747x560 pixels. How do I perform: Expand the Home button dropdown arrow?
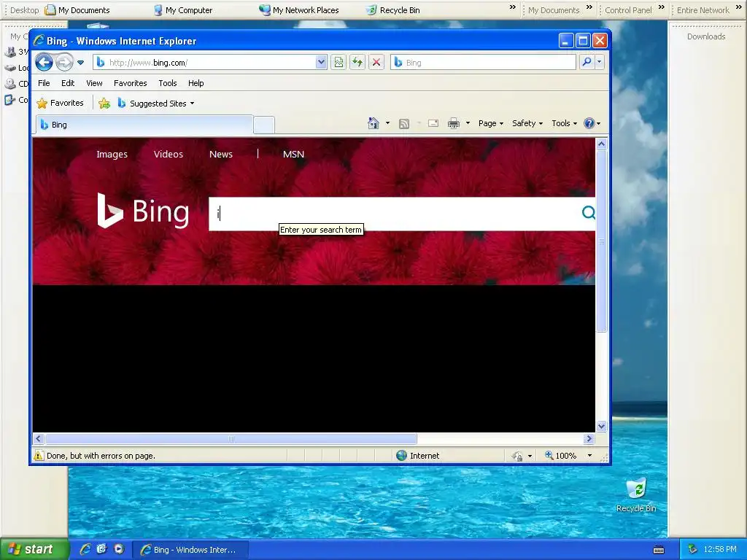[387, 123]
